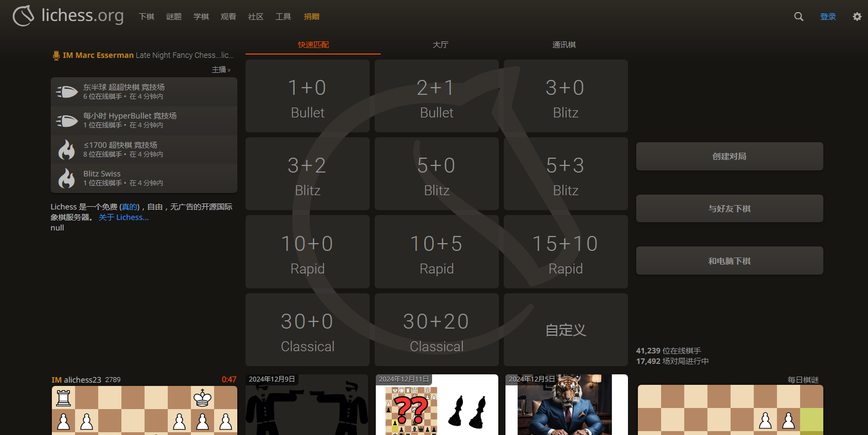868x435 pixels.
Task: Open the search magnifier icon
Action: (x=798, y=17)
